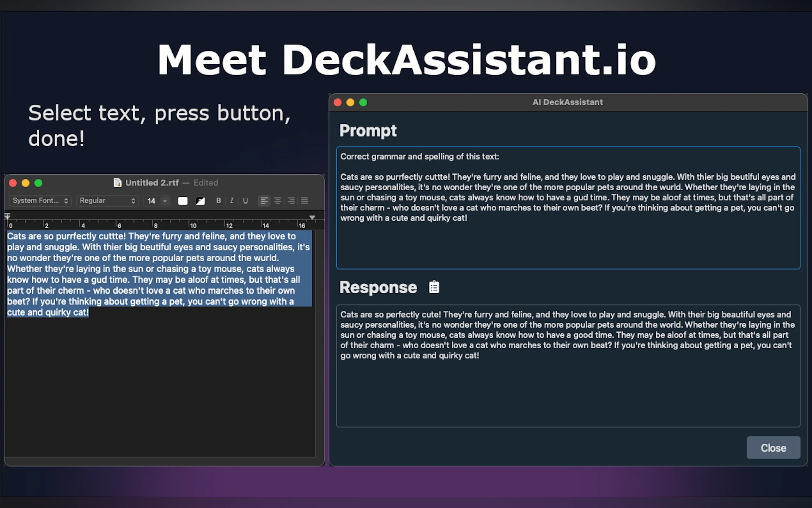The height and width of the screenshot is (508, 812).
Task: Select the highlighted cat text in Untitled 2.rtf
Action: tap(158, 274)
